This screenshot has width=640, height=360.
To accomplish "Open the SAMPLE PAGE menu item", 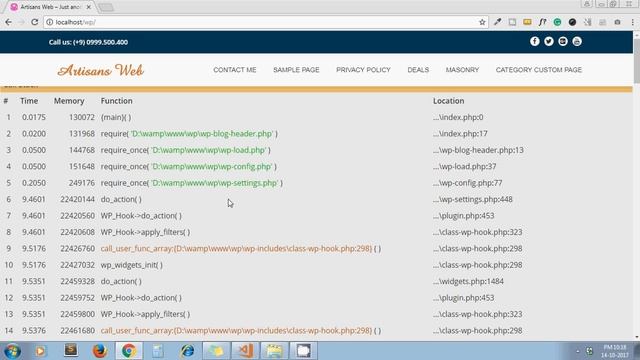I will (296, 70).
